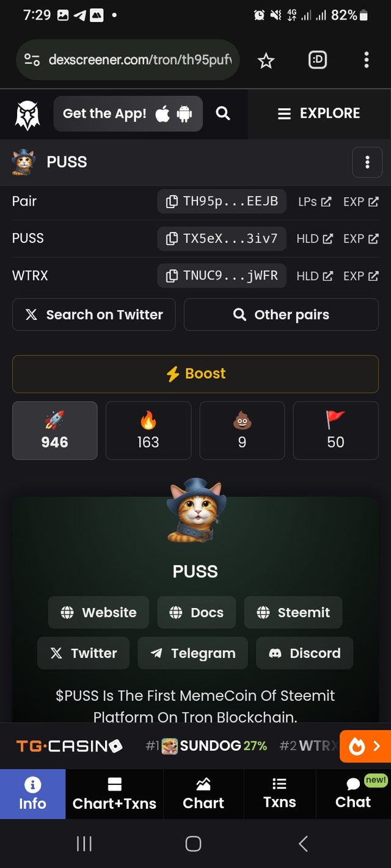
Task: Open the PUSS pair three-dot options menu
Action: click(x=367, y=162)
